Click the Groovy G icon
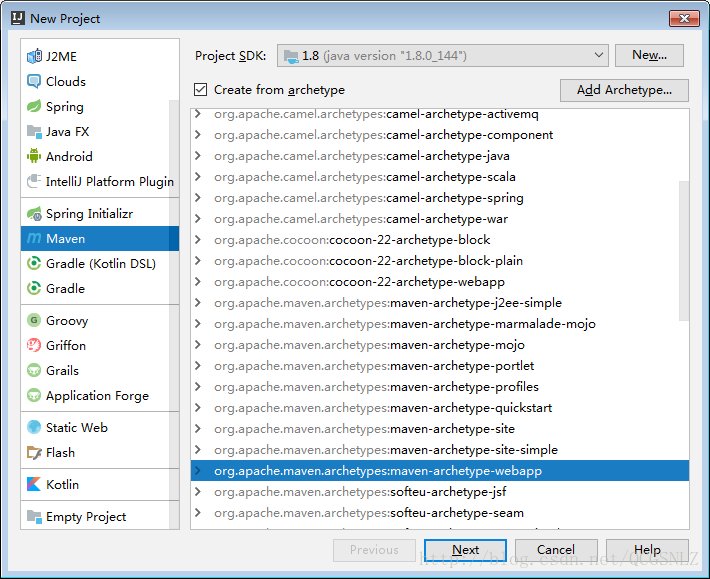 pyautogui.click(x=34, y=320)
